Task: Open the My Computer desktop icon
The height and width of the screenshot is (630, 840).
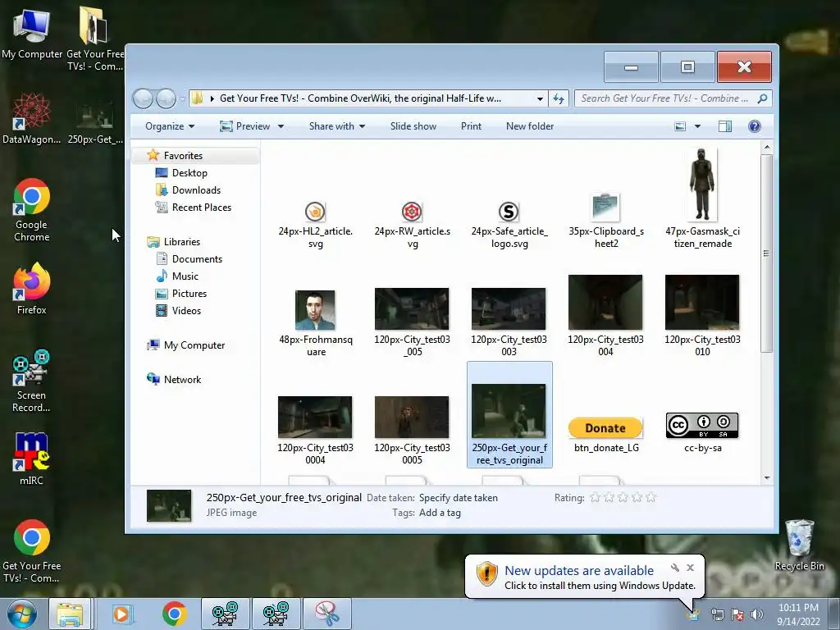Action: (32, 33)
